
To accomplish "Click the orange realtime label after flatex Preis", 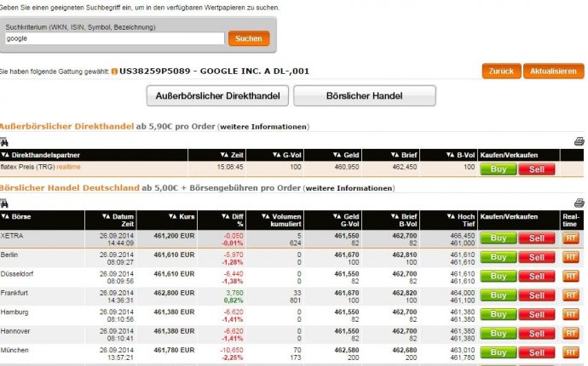I will [68, 167].
